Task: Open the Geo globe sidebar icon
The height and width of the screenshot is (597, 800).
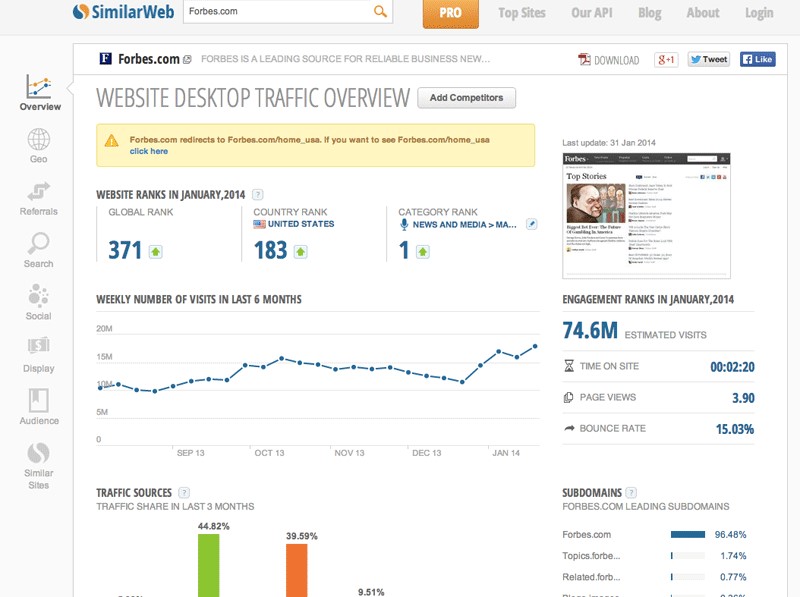Action: point(39,140)
